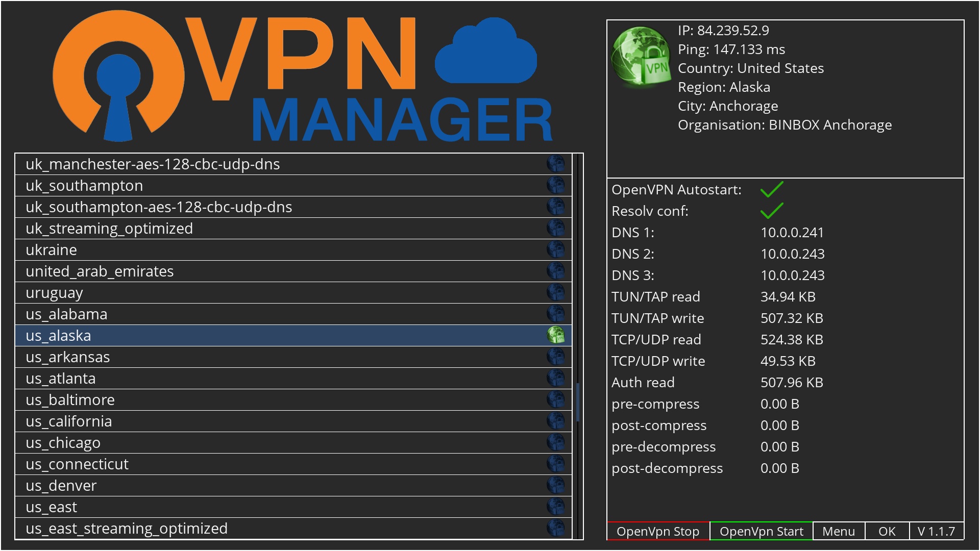This screenshot has height=551, width=980.
Task: Click the Country: United States line
Action: 751,68
